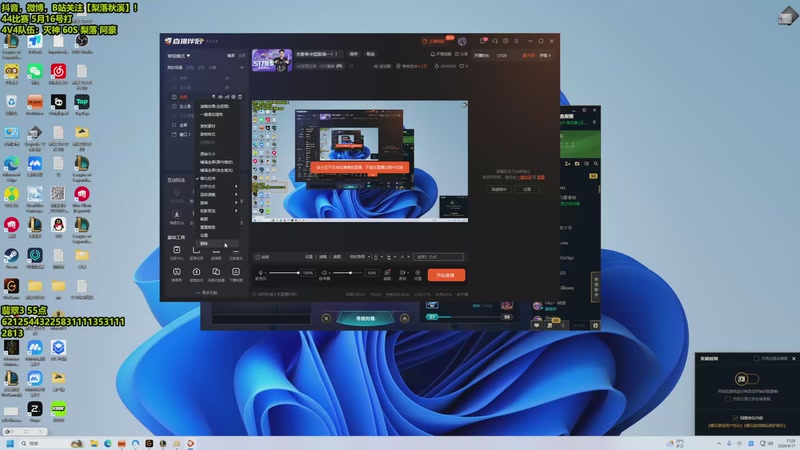
Task: Click the 517 stream cover thumbnail
Action: (x=272, y=60)
